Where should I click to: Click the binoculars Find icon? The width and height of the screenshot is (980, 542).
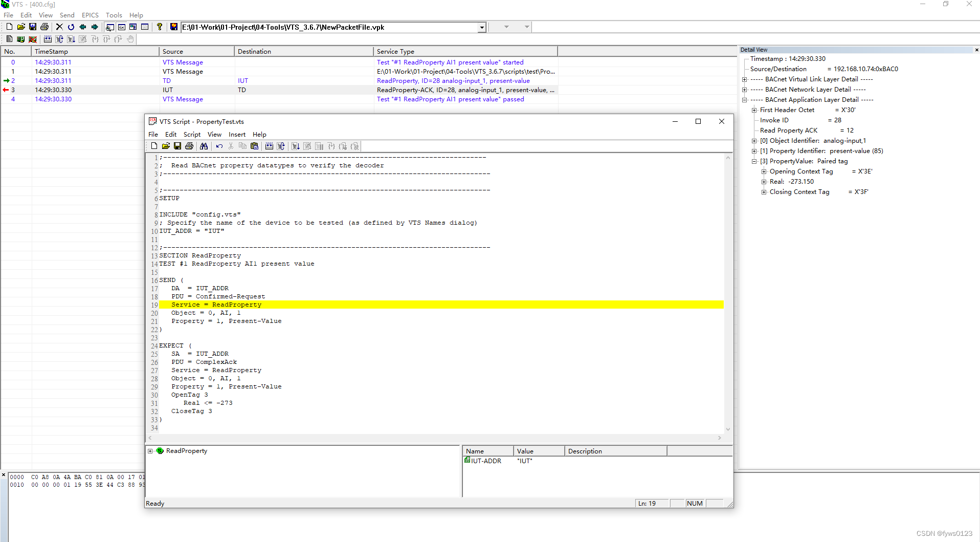[x=204, y=146]
